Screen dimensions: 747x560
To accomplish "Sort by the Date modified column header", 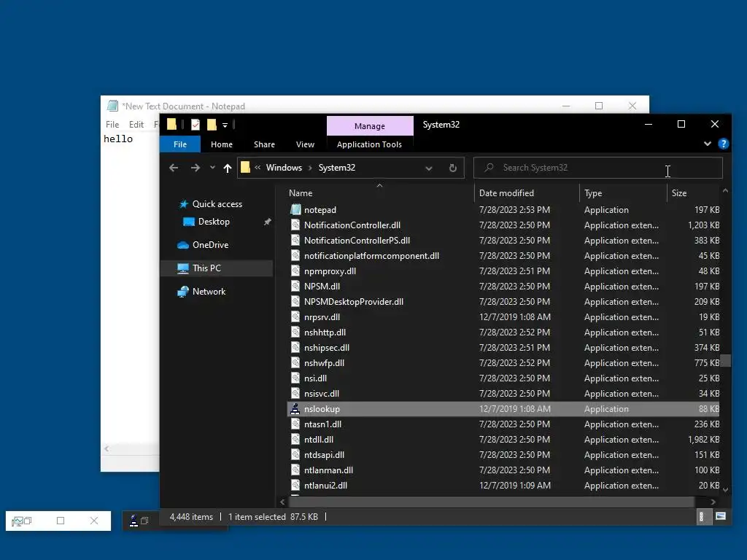I will pyautogui.click(x=527, y=192).
